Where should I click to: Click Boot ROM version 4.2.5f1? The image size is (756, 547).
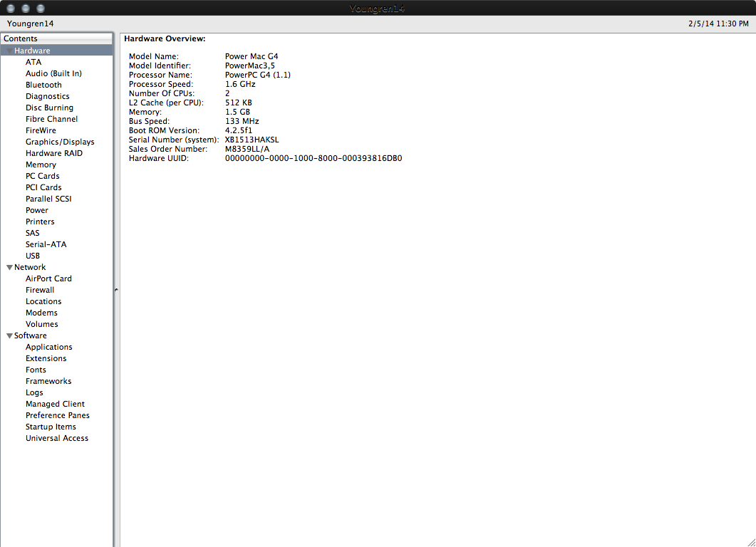pyautogui.click(x=239, y=130)
